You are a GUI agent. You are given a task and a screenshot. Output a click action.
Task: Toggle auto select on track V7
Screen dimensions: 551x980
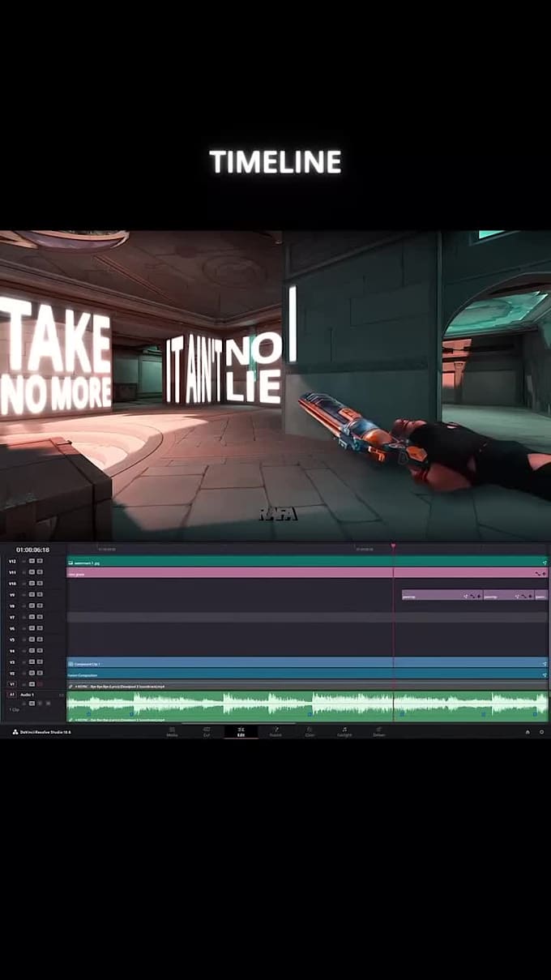pos(32,617)
